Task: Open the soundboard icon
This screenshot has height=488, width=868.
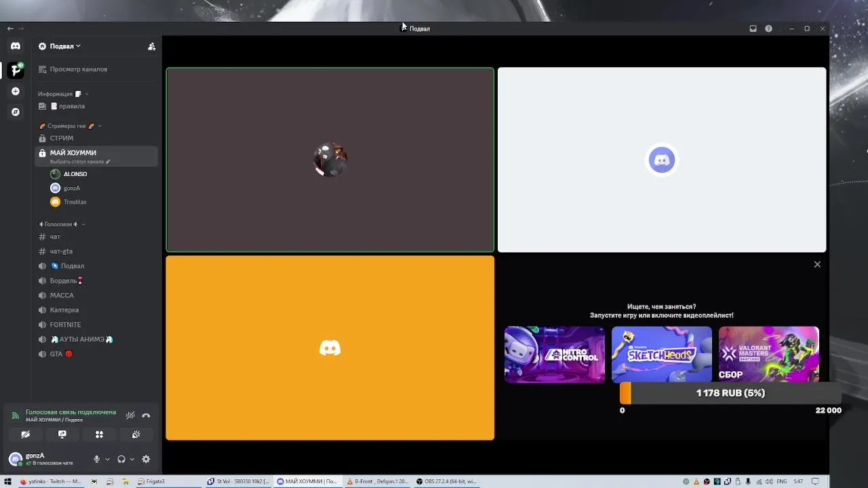Action: pos(136,434)
